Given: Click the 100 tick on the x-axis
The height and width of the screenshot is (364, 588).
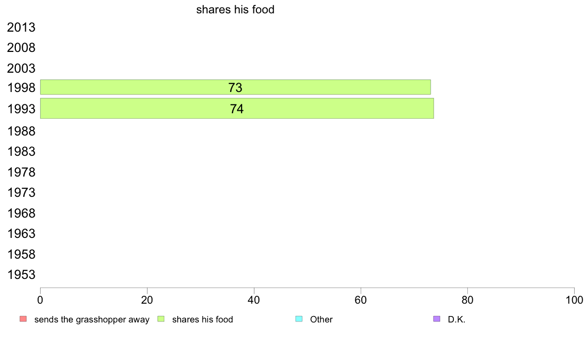Looking at the screenshot, I should tap(575, 300).
